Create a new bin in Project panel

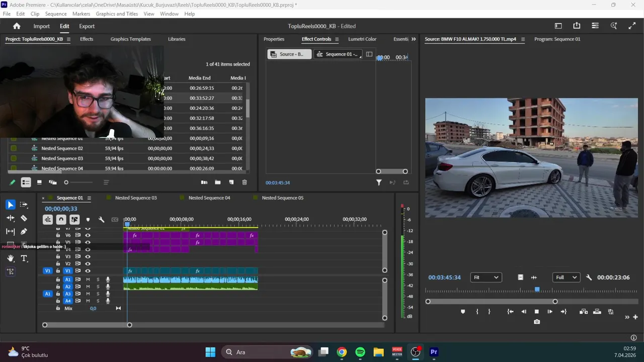click(x=218, y=183)
